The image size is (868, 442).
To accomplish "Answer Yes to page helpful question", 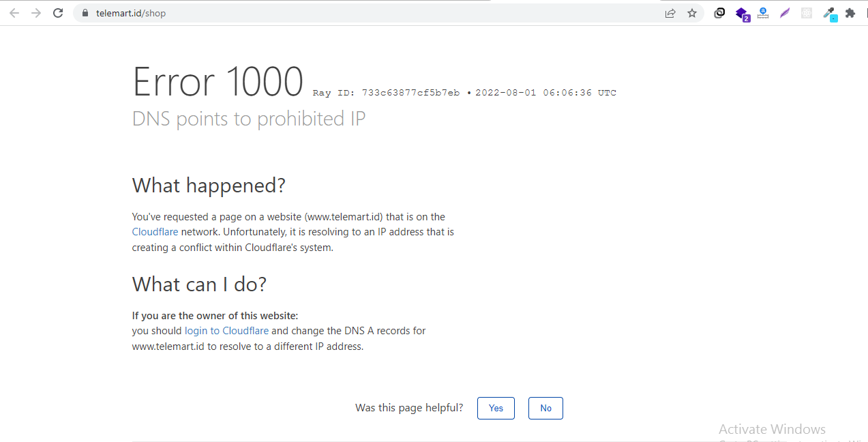I will click(x=496, y=408).
